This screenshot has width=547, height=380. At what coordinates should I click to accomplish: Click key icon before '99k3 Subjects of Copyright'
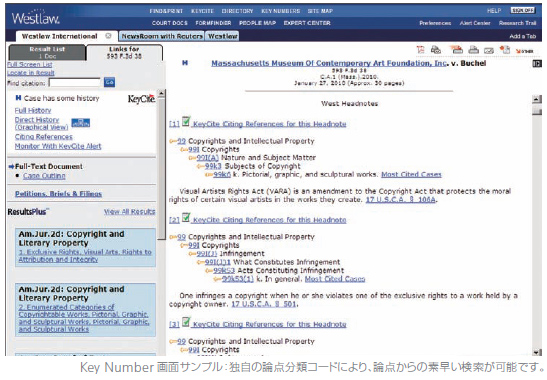[201, 166]
